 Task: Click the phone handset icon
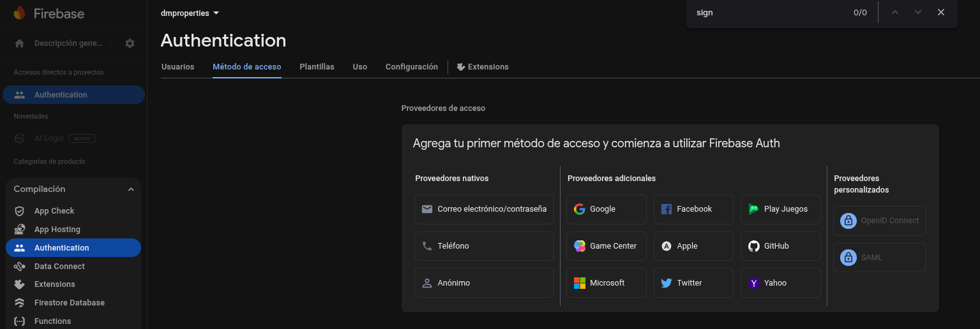[x=427, y=246]
